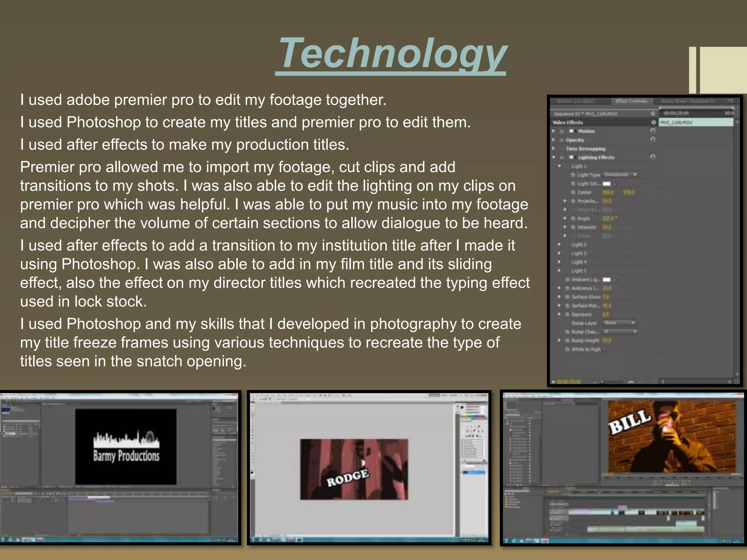Open the Effect Controls panel flyout menu
747x560 pixels.
731,101
